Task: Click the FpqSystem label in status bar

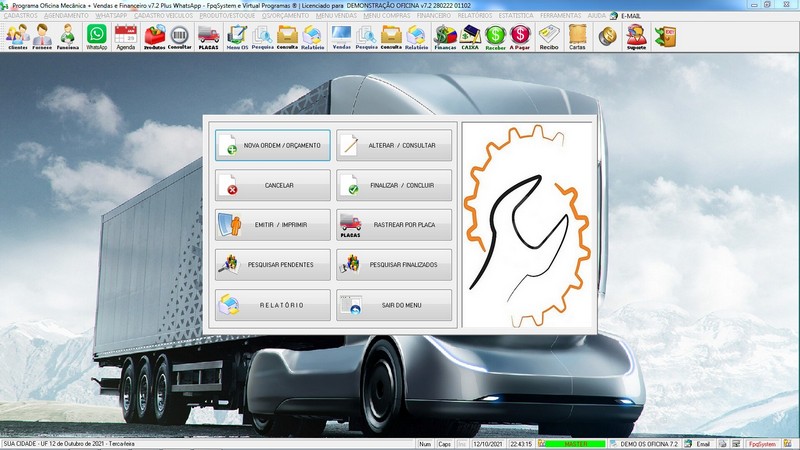Action: pyautogui.click(x=762, y=444)
